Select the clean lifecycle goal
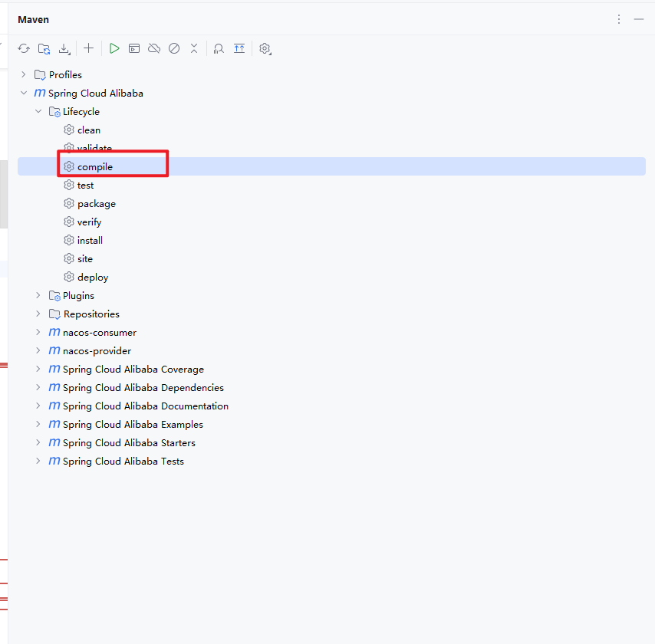The image size is (655, 644). (88, 130)
